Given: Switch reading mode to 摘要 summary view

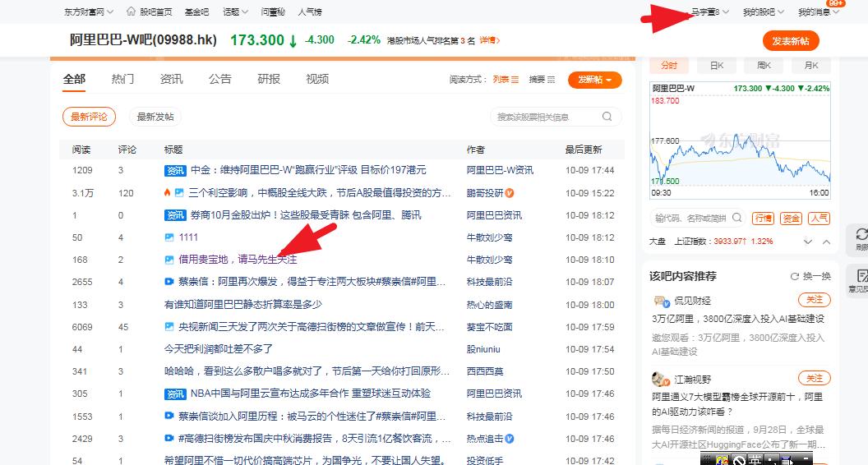Looking at the screenshot, I should [542, 80].
